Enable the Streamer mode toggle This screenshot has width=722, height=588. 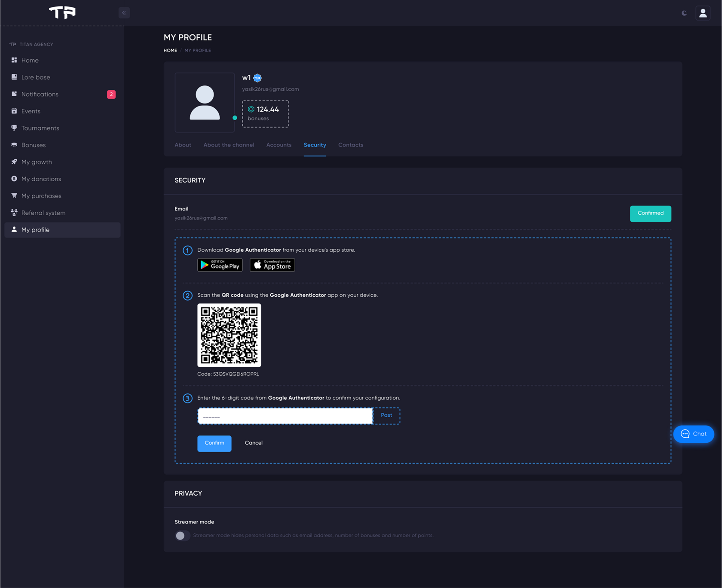[x=182, y=536]
